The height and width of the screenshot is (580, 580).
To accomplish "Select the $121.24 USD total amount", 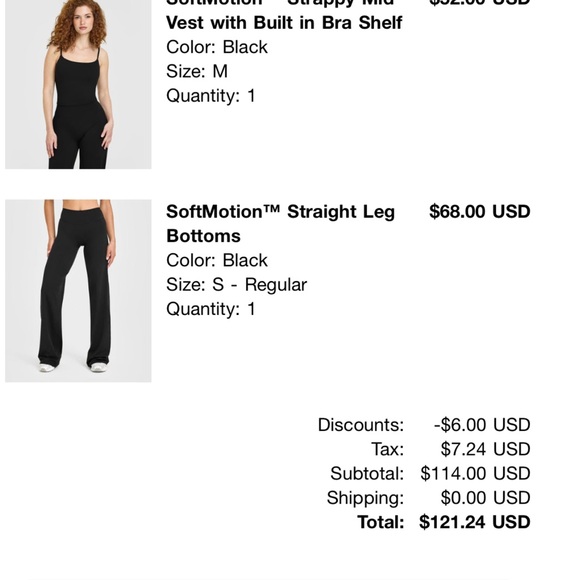I will tap(475, 522).
